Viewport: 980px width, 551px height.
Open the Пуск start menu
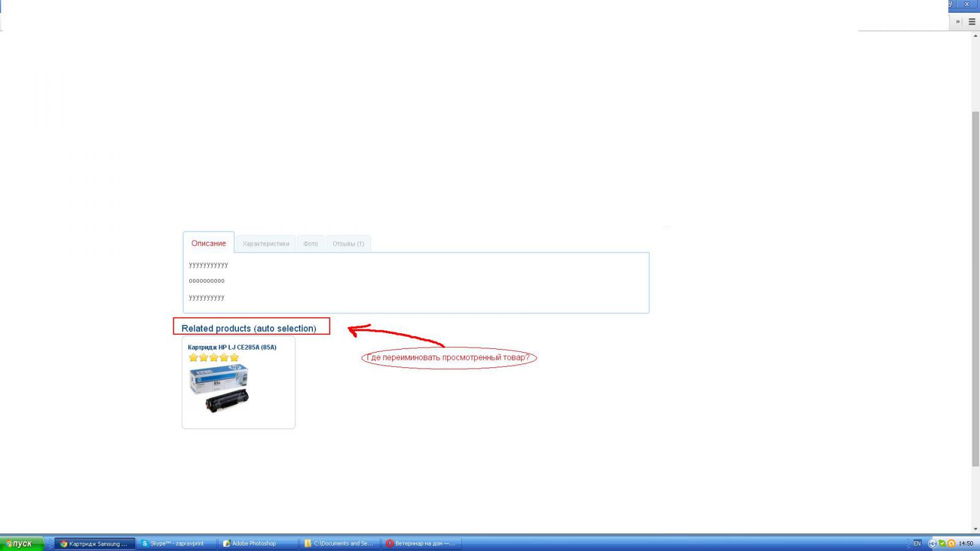coord(21,543)
